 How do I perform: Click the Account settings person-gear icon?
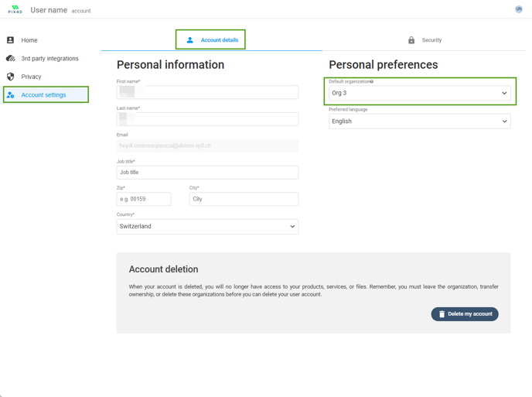(11, 95)
